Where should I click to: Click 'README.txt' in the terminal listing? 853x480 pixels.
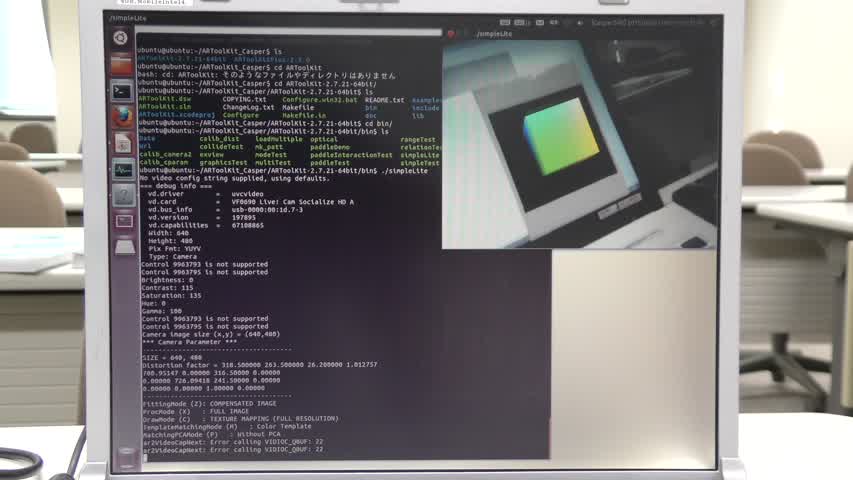coord(385,100)
